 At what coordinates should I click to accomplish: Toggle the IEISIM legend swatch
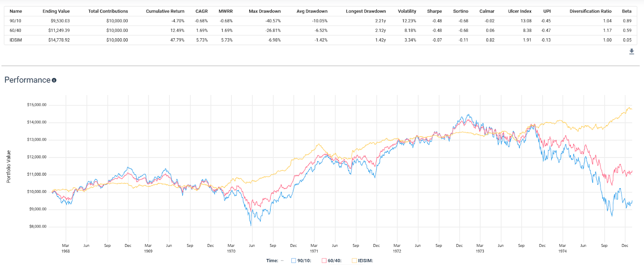[x=354, y=261]
